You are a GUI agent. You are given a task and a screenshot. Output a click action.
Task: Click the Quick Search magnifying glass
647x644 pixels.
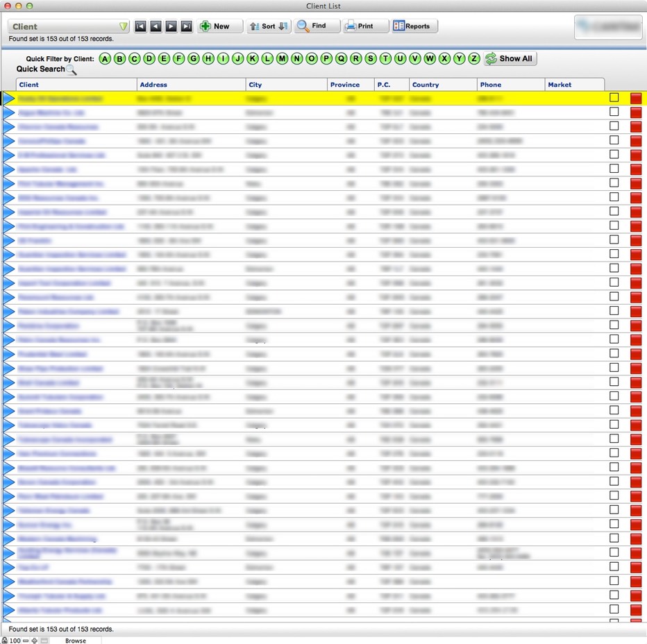pyautogui.click(x=72, y=71)
